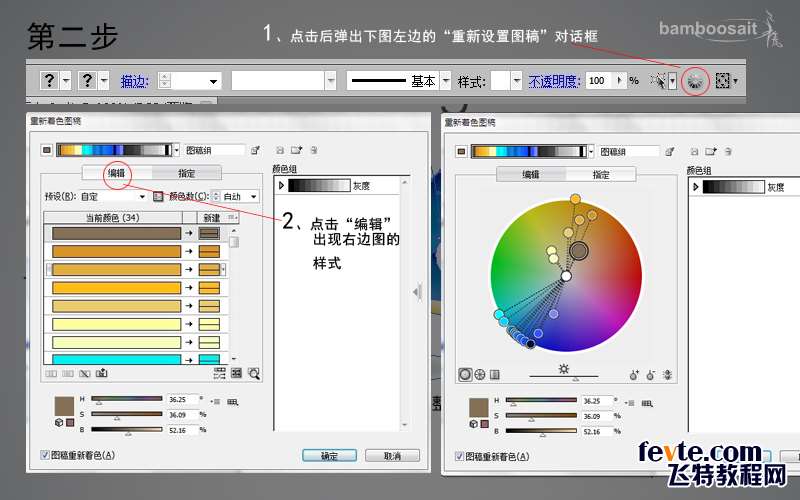Click the merge colors into row icon
800x500 pixels.
(51, 373)
